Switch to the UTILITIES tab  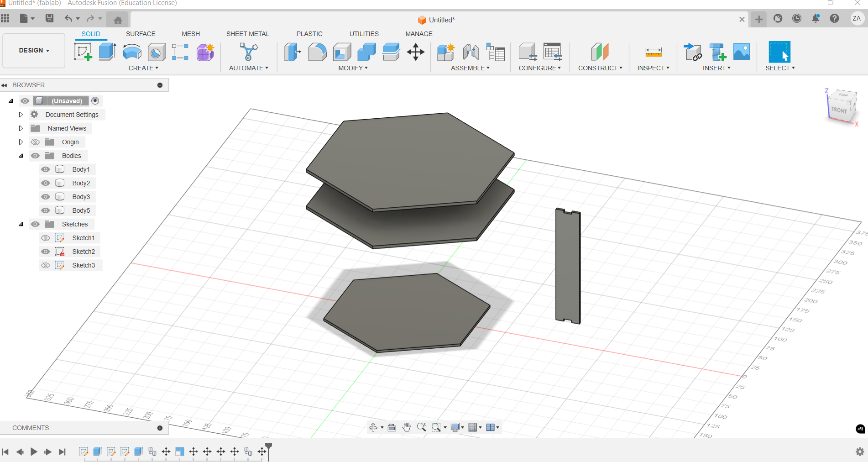tap(364, 34)
